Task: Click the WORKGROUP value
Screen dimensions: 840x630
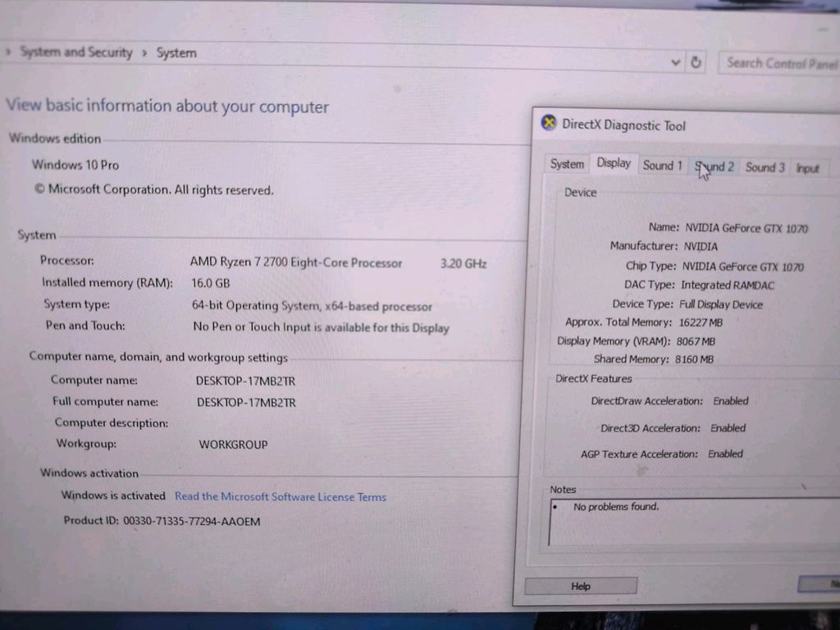Action: click(x=233, y=444)
